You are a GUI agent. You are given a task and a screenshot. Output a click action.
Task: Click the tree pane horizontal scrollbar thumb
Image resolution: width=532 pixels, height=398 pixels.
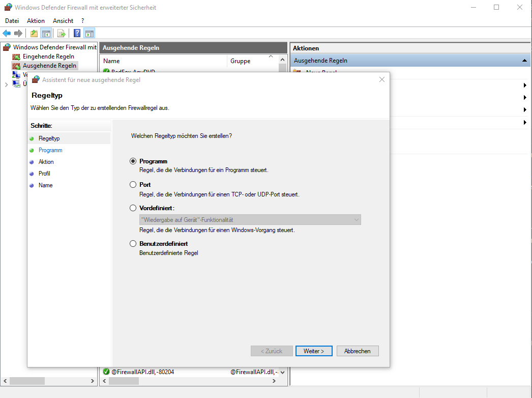[27, 381]
